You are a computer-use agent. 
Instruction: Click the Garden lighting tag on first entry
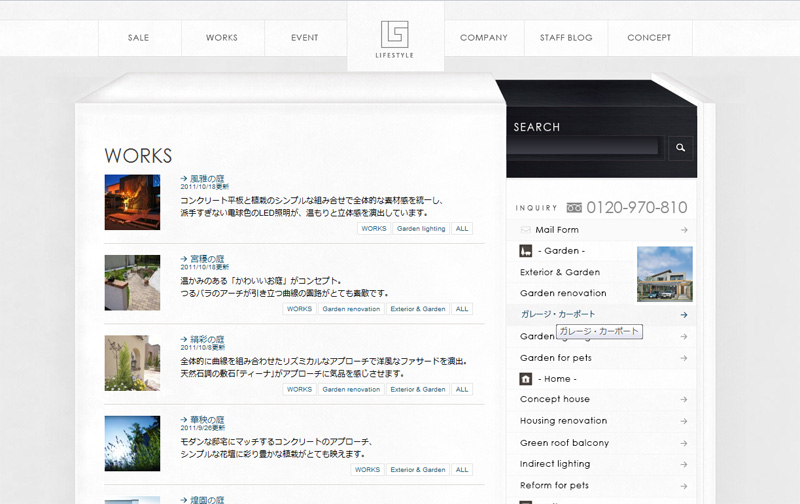point(421,229)
